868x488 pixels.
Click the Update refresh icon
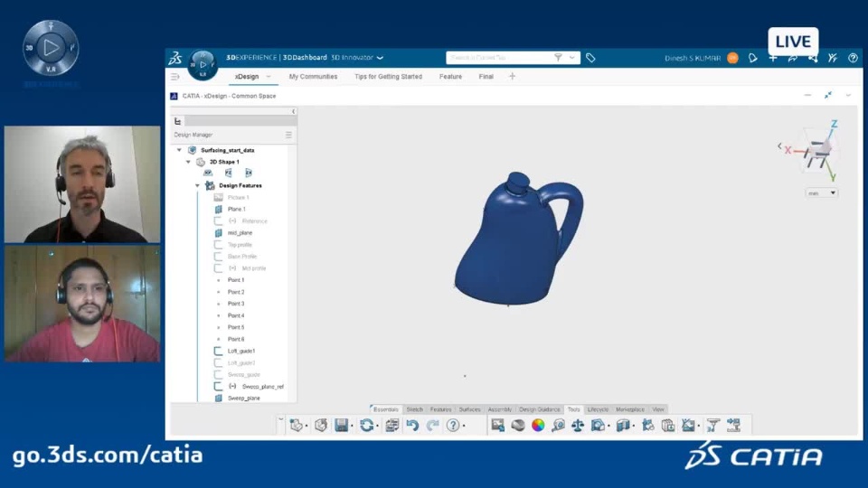[366, 425]
